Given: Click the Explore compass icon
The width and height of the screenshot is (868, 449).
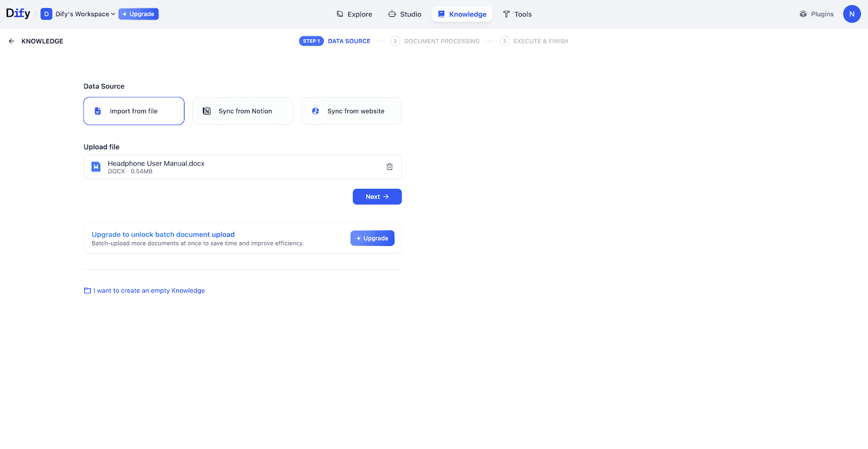Looking at the screenshot, I should (340, 14).
